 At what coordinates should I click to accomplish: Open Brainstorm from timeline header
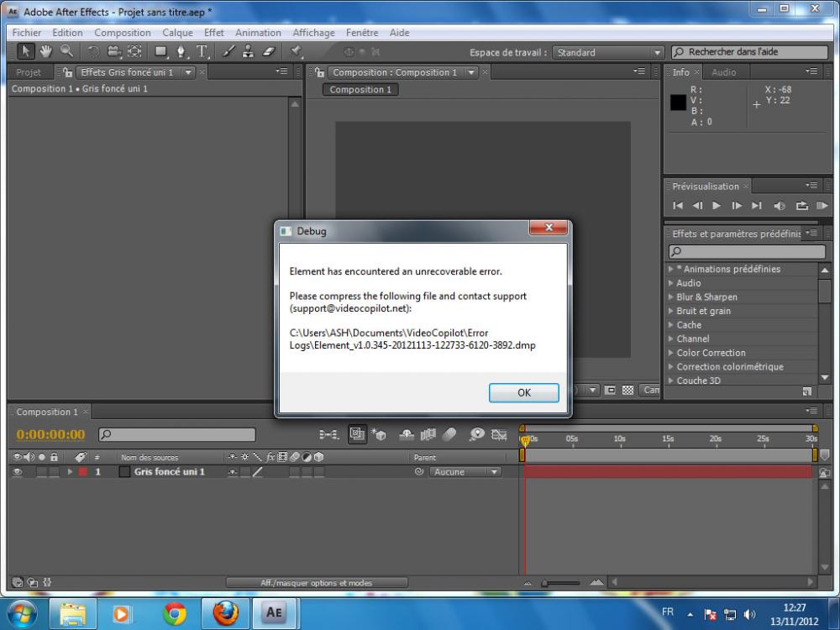(x=476, y=434)
